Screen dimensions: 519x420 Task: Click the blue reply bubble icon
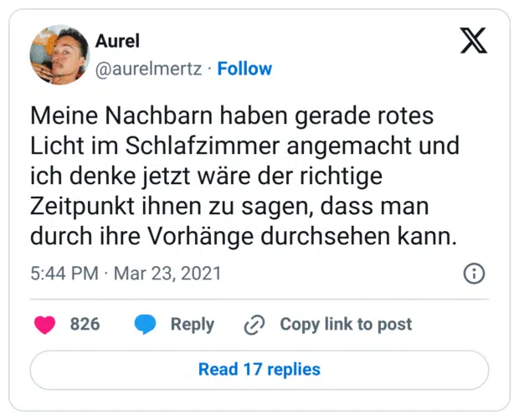pos(146,325)
